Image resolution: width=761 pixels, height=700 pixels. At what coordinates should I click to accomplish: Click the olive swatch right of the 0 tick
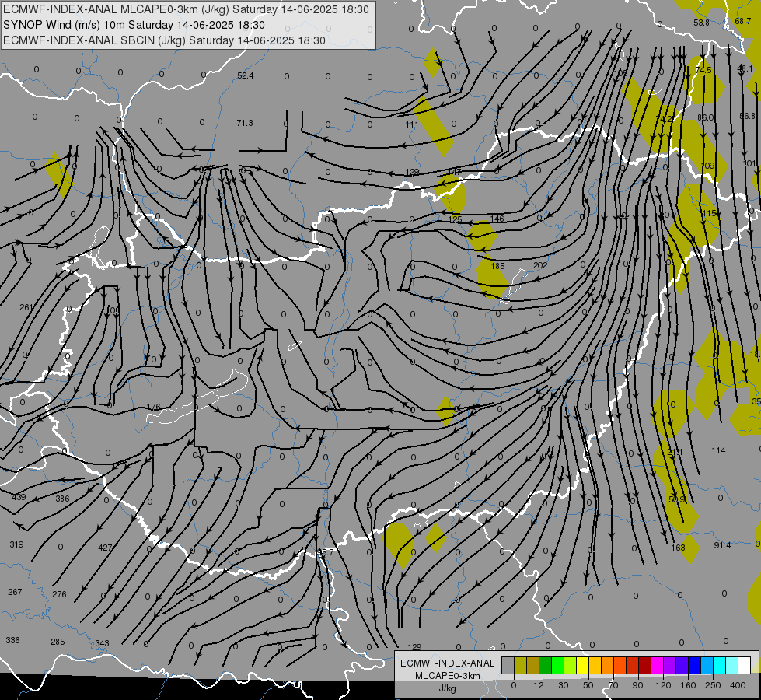point(520,666)
